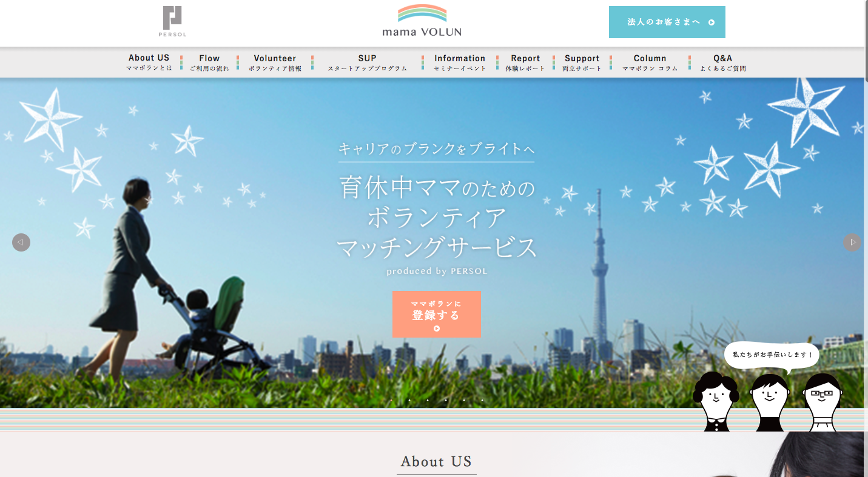Click the arrow icon inside 法人のお客さまへ button

point(712,22)
